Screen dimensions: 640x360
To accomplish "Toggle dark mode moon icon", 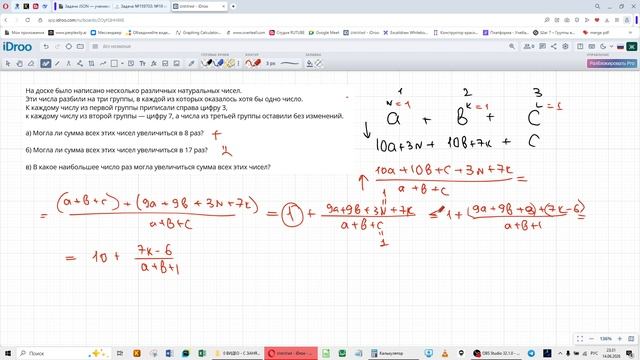I will click(x=603, y=47).
